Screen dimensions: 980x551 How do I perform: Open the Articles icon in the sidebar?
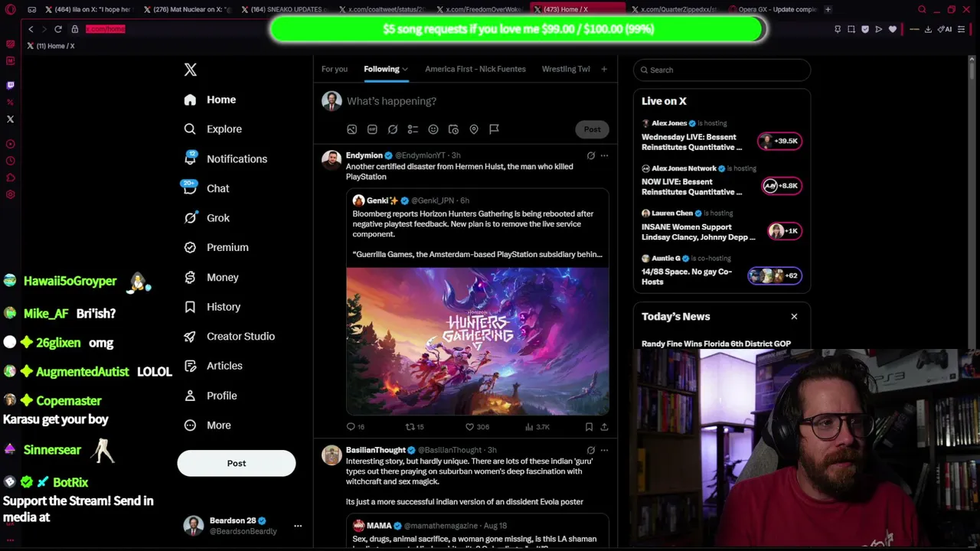tap(190, 366)
